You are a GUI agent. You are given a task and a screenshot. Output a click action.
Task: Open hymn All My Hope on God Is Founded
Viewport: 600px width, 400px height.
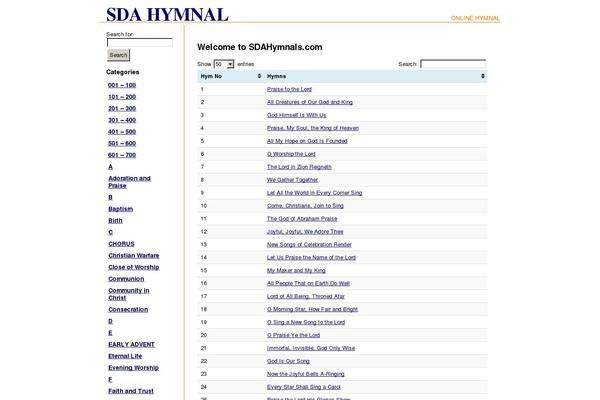(307, 141)
